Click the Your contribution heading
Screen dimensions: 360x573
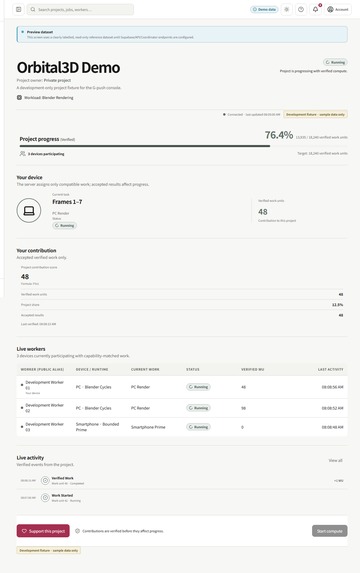click(36, 250)
